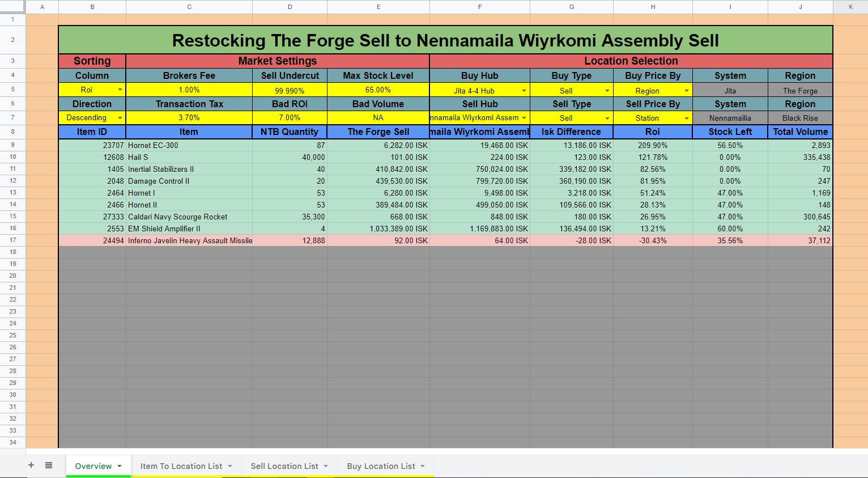The height and width of the screenshot is (478, 868).
Task: Switch to the Sell Location List tab
Action: point(284,466)
